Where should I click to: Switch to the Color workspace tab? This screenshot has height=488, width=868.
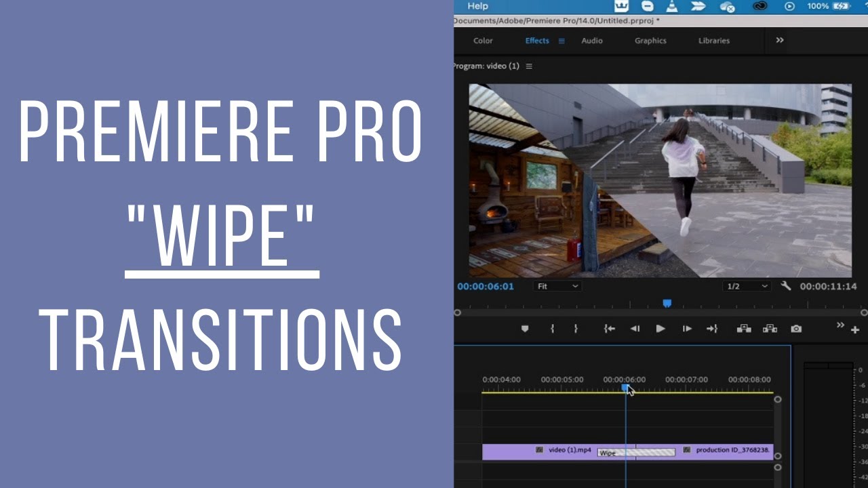(483, 41)
